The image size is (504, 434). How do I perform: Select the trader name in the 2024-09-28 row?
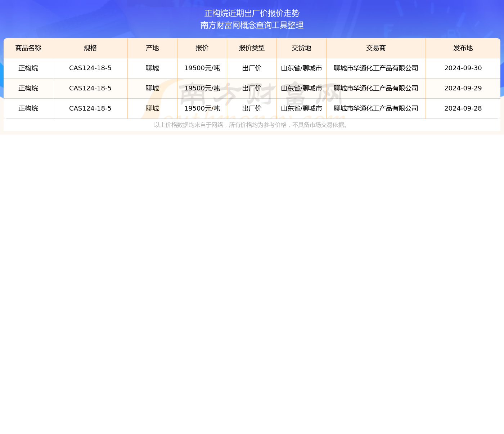click(x=376, y=109)
